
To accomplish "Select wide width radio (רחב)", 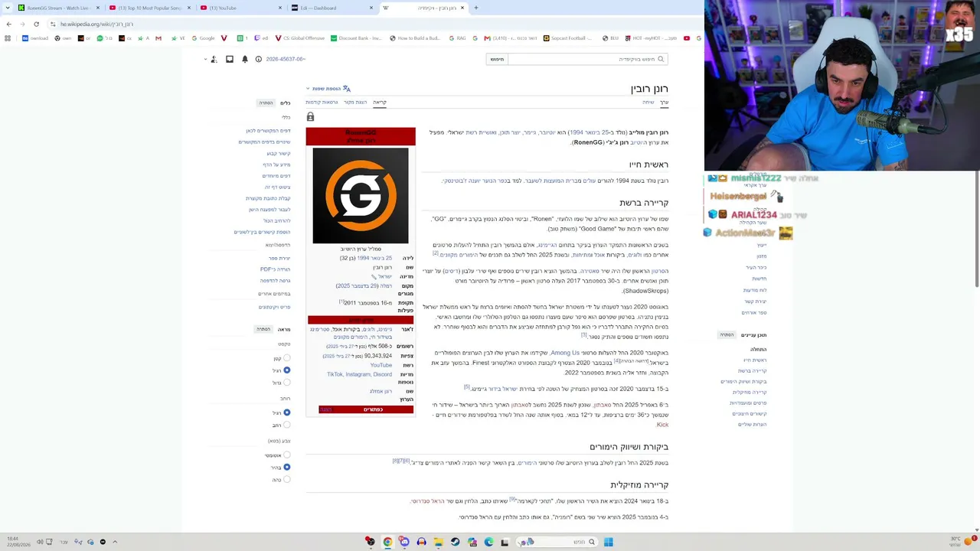I will (287, 425).
